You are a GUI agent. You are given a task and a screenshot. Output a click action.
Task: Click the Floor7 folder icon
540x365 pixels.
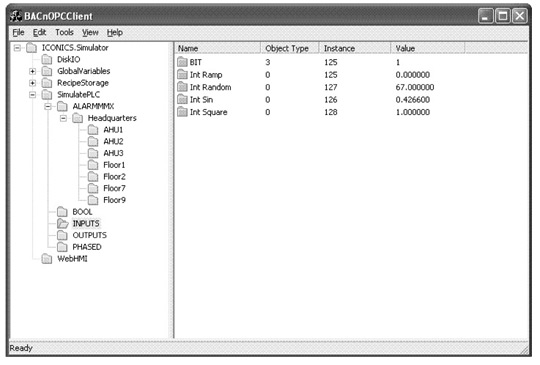[x=93, y=188]
